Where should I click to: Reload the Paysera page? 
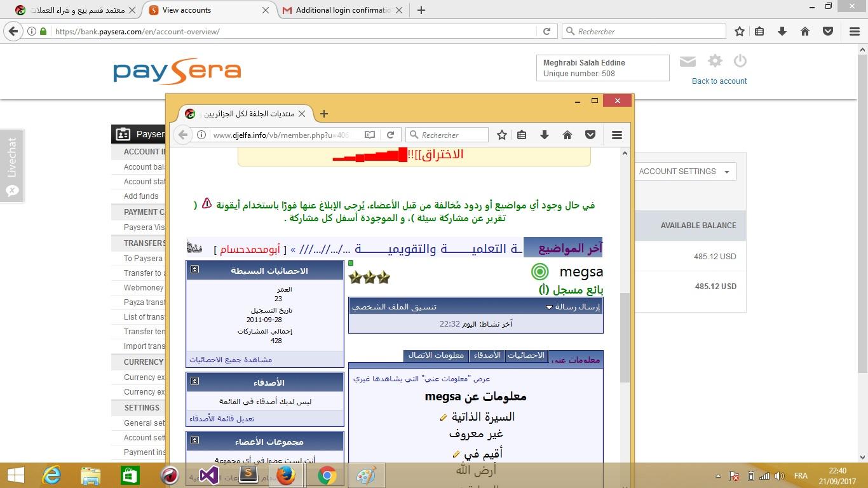[546, 31]
